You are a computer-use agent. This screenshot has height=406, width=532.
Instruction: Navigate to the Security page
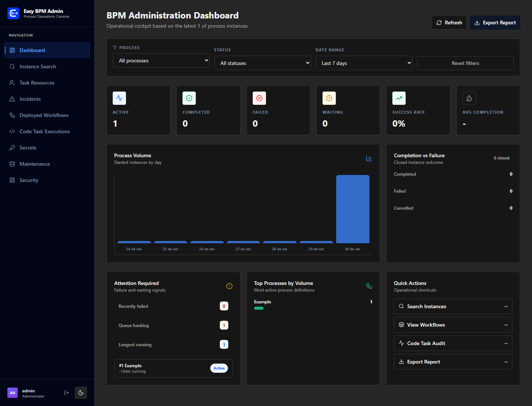(x=47, y=180)
